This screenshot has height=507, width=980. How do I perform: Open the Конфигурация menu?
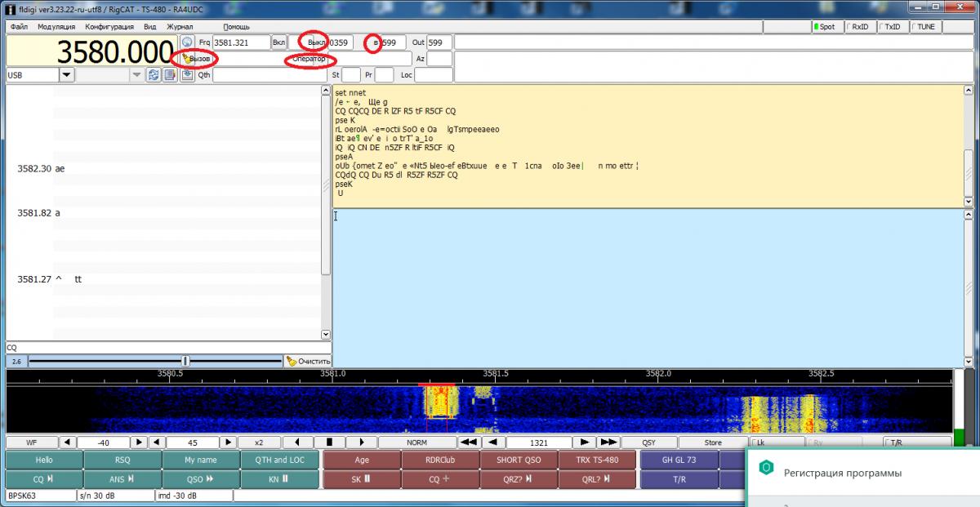click(109, 27)
